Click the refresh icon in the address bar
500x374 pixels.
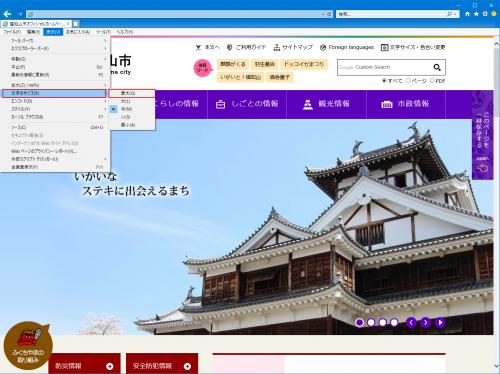(x=329, y=14)
